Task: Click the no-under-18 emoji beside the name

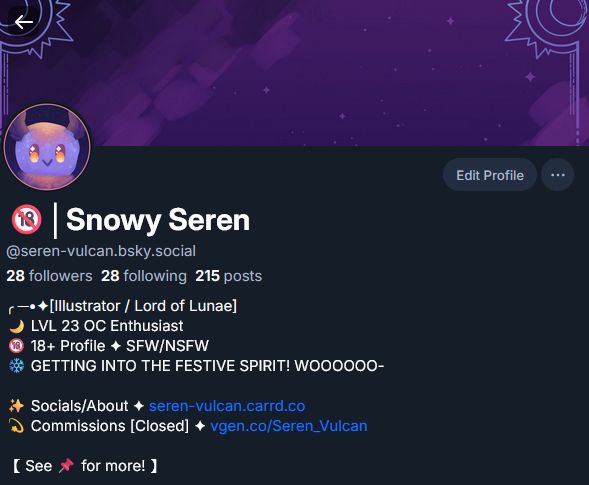Action: point(26,219)
